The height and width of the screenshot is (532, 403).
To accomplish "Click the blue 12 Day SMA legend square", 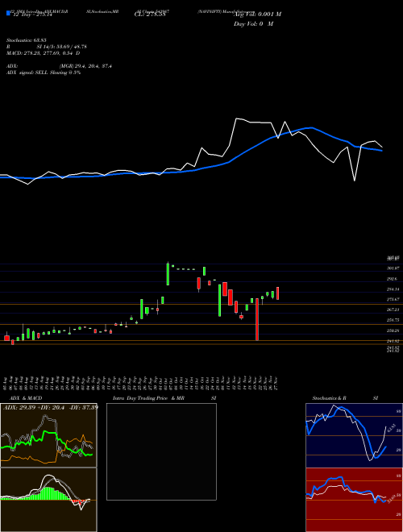I will (x=9, y=14).
